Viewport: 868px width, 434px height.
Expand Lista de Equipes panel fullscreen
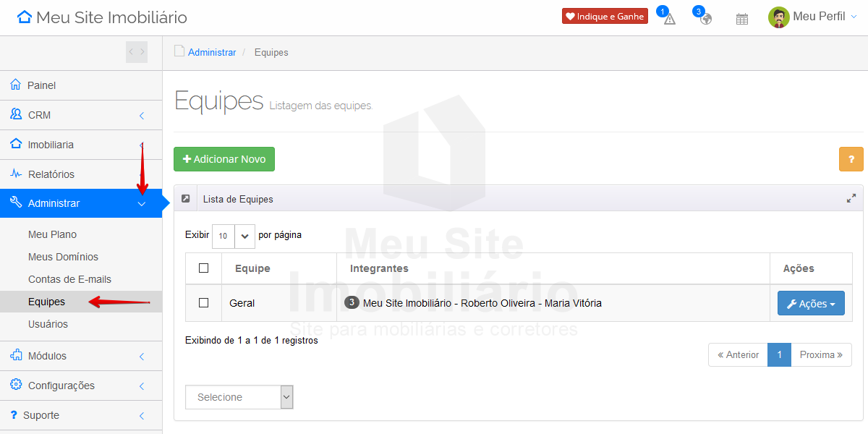coord(851,198)
